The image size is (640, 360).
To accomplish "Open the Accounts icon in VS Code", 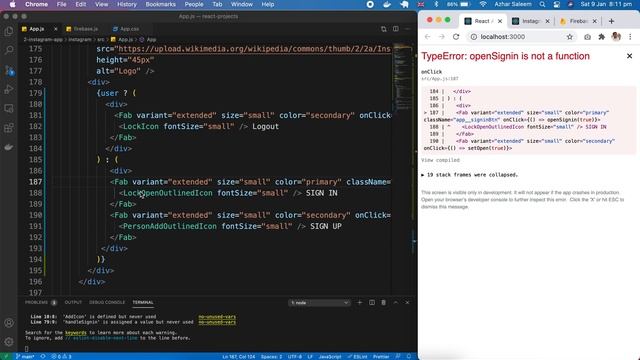I will pyautogui.click(x=9, y=323).
